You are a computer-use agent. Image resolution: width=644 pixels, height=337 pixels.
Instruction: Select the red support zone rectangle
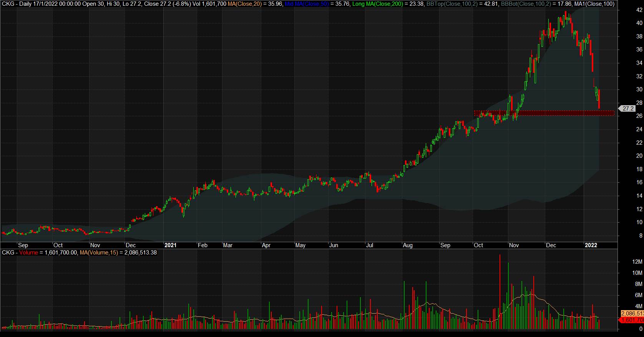click(544, 113)
